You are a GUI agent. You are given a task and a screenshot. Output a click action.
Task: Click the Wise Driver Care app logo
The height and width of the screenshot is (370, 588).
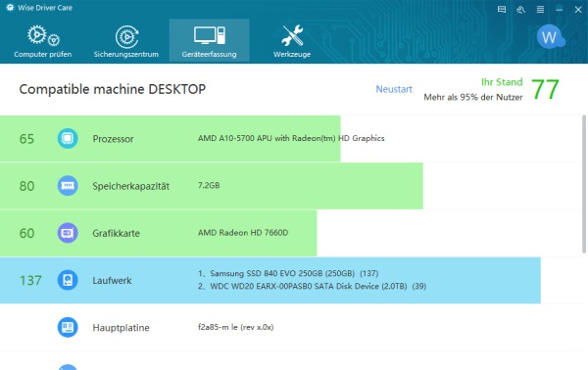(10, 8)
